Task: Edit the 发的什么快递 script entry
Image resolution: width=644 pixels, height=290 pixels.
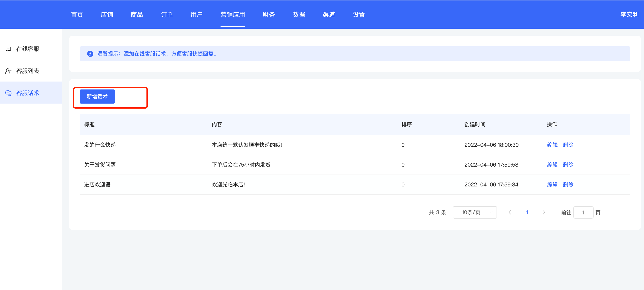Action: (552, 145)
